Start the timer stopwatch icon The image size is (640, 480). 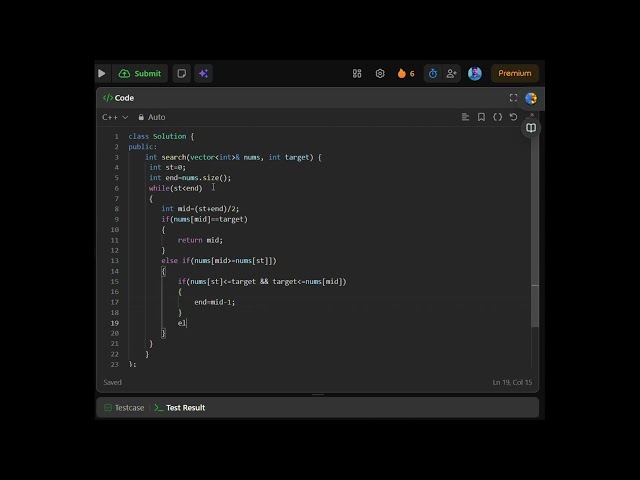pos(433,73)
